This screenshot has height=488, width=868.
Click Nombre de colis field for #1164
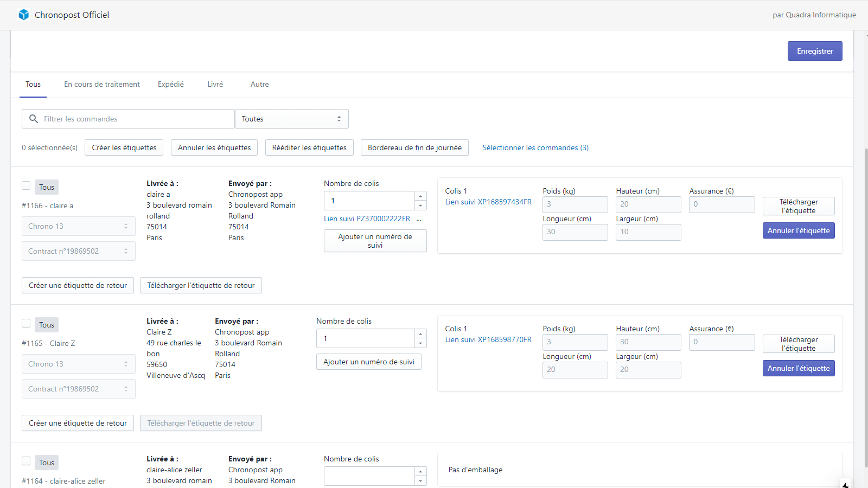[369, 476]
